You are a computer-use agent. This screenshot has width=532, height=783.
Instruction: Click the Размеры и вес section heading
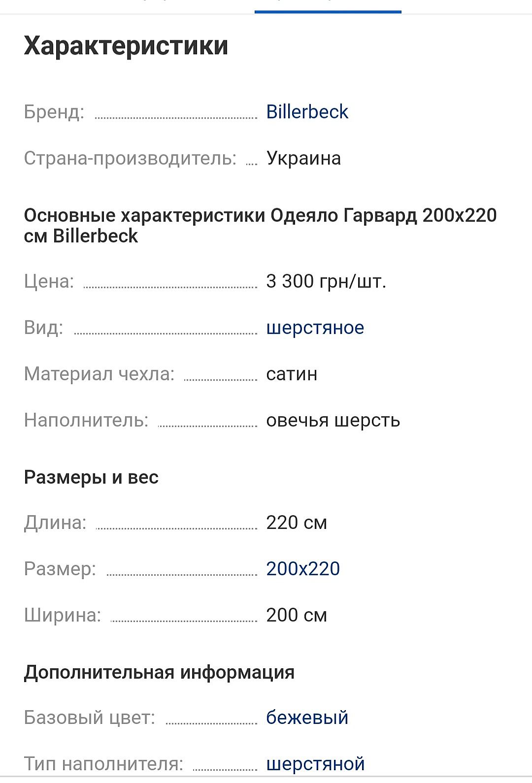tap(91, 477)
